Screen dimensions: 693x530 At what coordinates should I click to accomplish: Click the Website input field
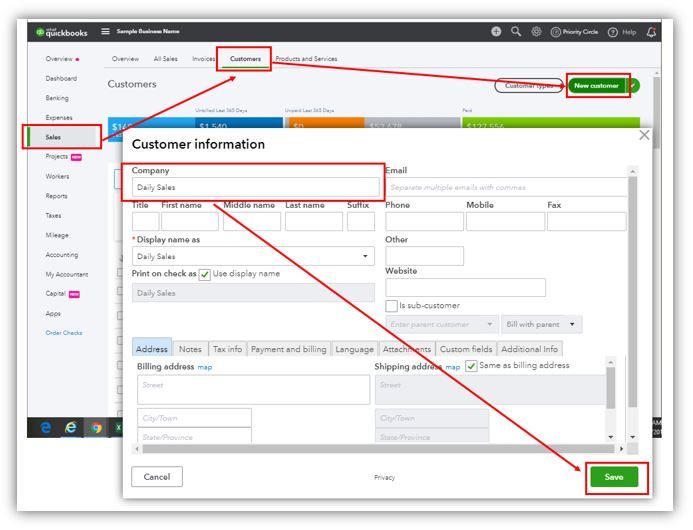coord(465,287)
